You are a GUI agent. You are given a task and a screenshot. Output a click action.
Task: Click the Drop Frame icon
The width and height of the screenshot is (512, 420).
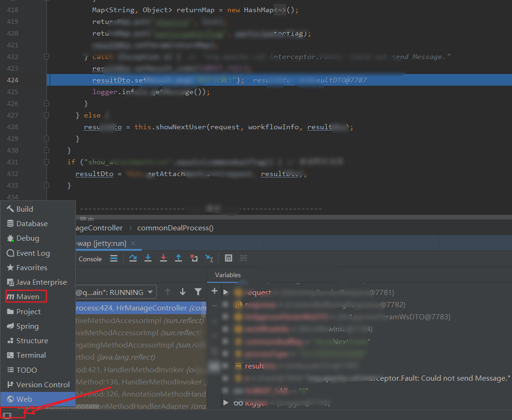click(193, 258)
